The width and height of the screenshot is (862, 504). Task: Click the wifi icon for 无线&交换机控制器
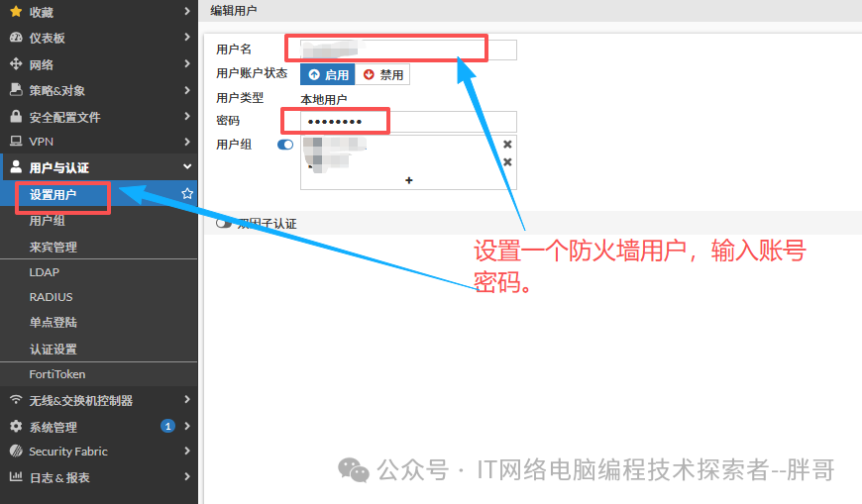(x=16, y=399)
